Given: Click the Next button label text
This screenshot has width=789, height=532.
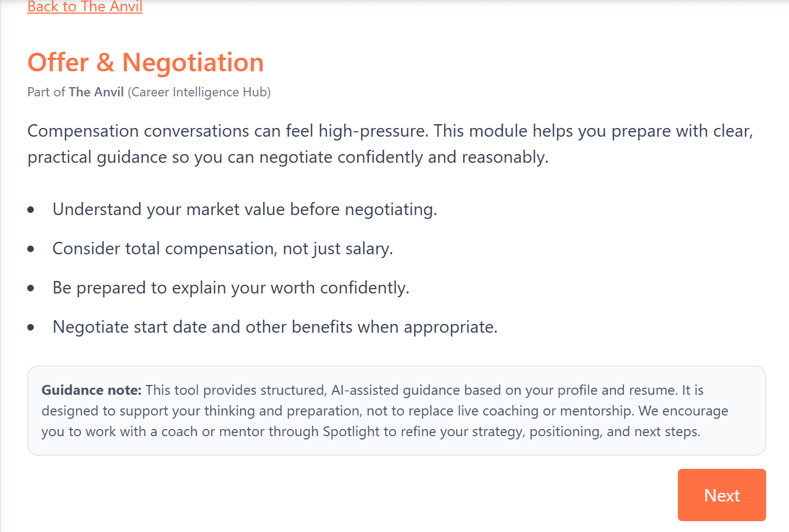Looking at the screenshot, I should coord(722,495).
